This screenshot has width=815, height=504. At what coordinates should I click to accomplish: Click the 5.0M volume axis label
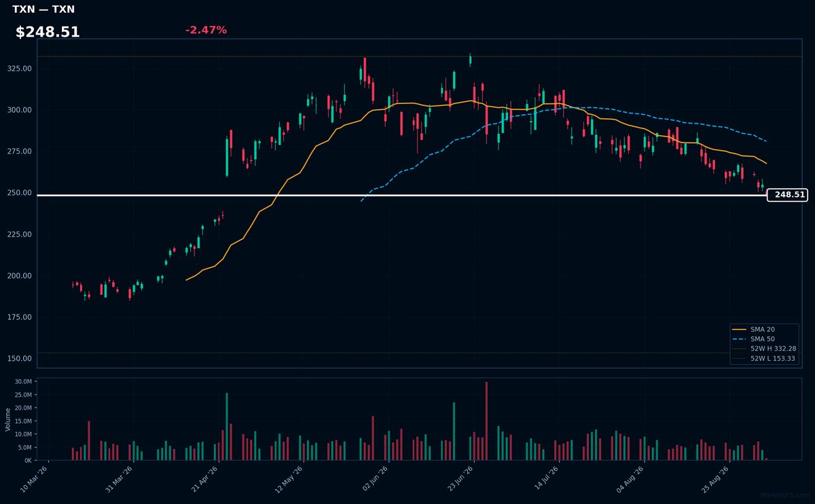pyautogui.click(x=24, y=448)
